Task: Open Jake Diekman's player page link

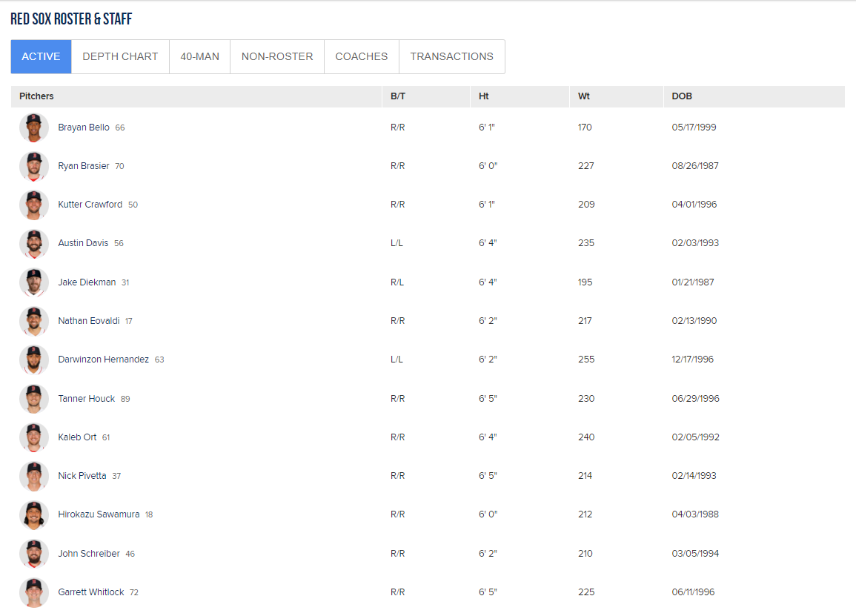Action: coord(87,282)
